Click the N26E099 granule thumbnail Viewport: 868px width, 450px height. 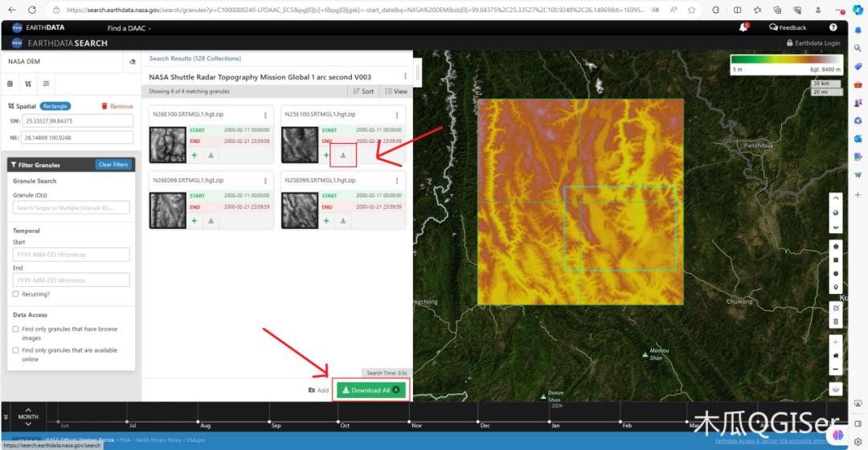coord(168,211)
